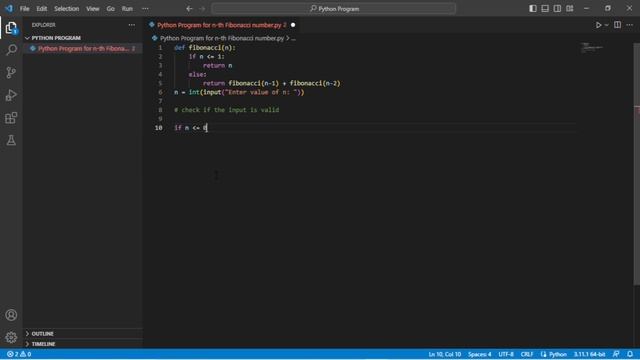
Task: Open the Extensions view icon
Action: pyautogui.click(x=11, y=118)
